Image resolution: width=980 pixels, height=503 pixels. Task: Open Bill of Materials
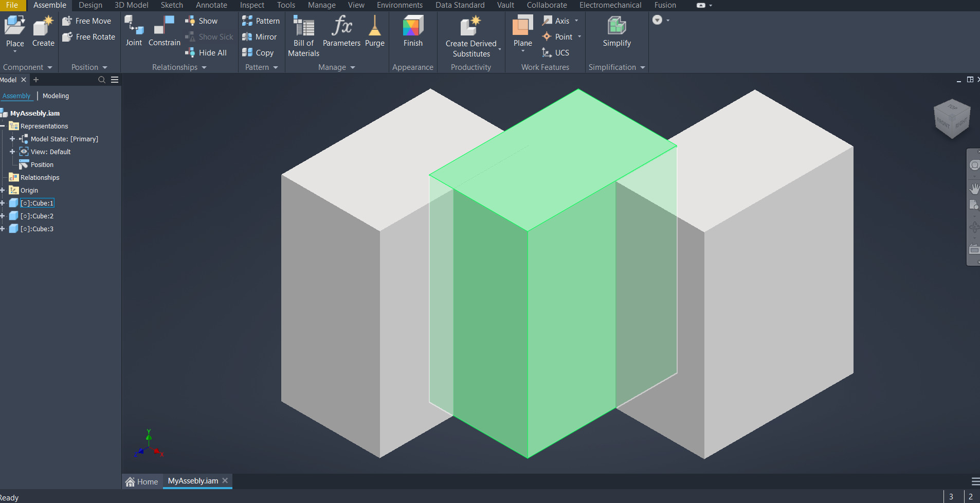pos(304,36)
